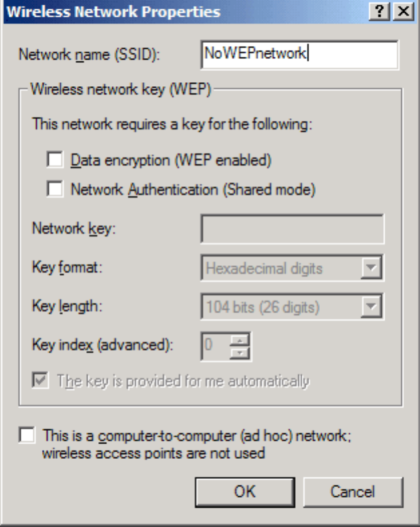Close the Wireless Network Properties dialog

(x=401, y=11)
